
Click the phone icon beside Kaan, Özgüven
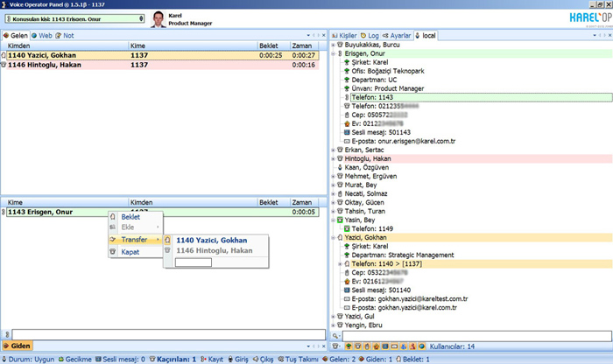pyautogui.click(x=340, y=167)
